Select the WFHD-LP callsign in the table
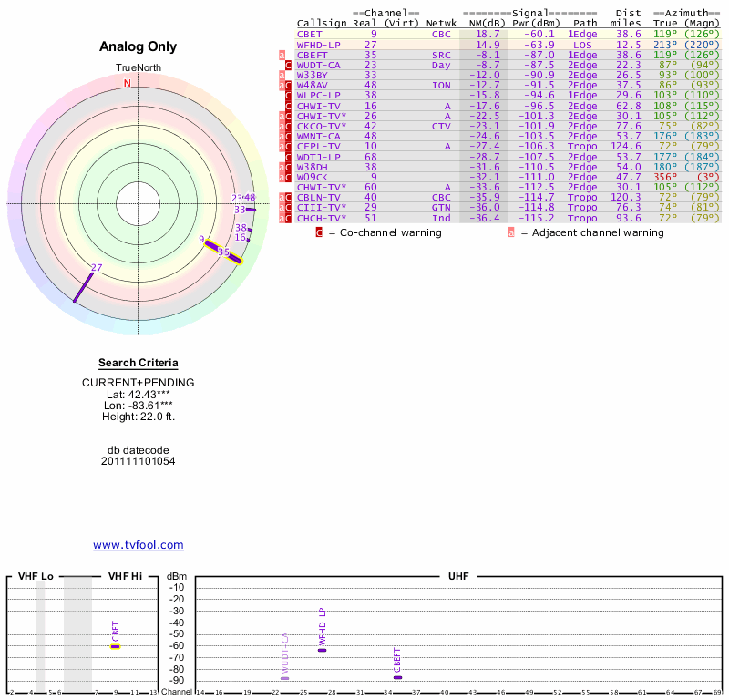Image resolution: width=729 pixels, height=700 pixels. 318,44
